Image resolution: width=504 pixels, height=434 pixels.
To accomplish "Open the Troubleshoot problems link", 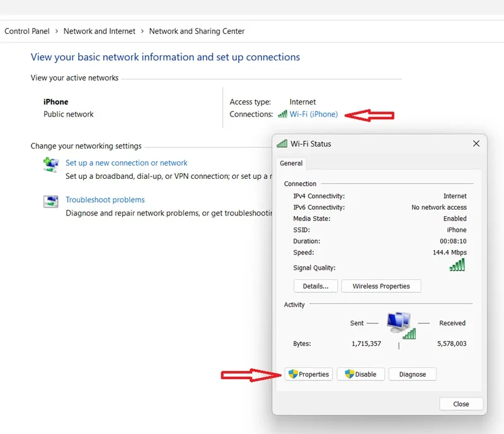I will point(105,200).
